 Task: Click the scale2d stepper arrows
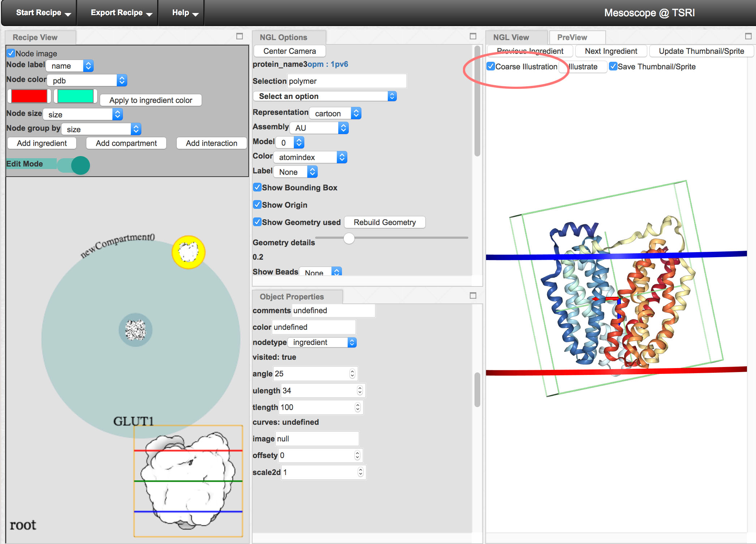coord(360,472)
